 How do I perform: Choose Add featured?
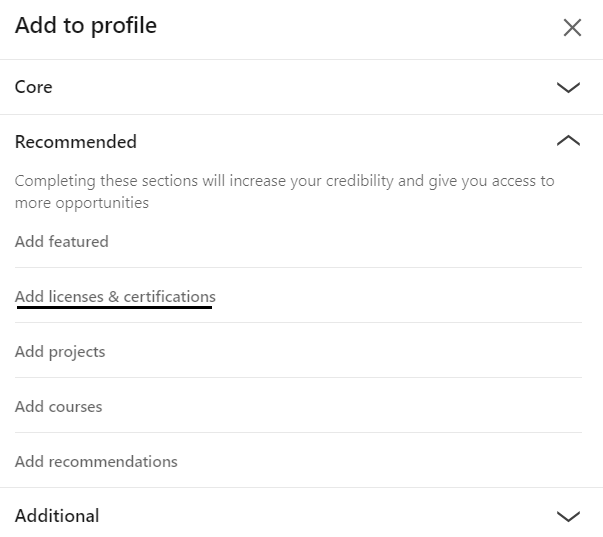coord(61,241)
